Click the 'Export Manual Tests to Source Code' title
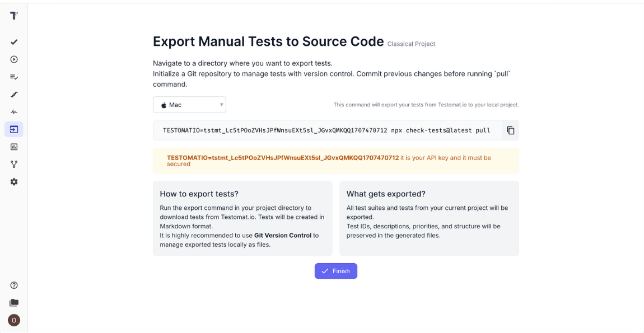This screenshot has width=644, height=333. tap(269, 41)
